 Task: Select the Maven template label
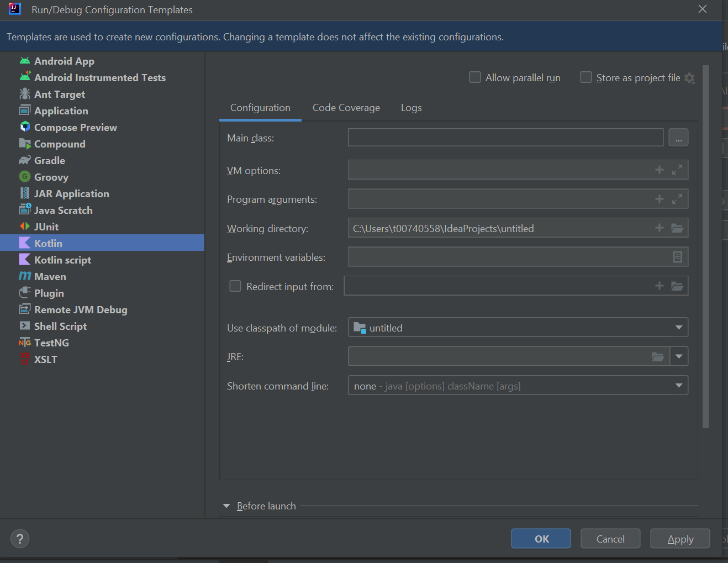(50, 276)
